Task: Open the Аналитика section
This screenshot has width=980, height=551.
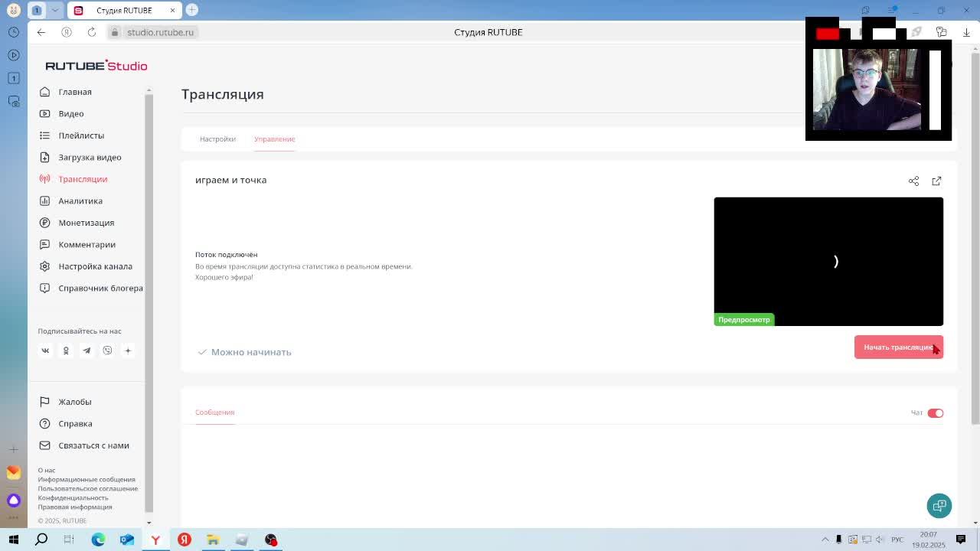Action: tap(80, 201)
